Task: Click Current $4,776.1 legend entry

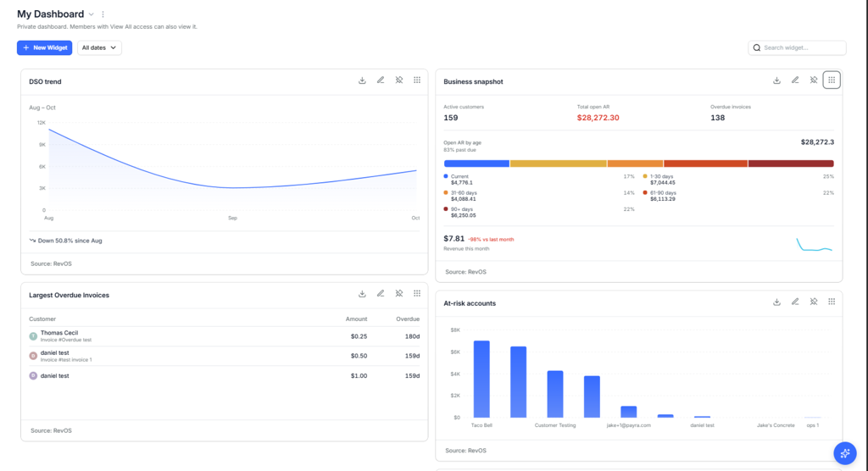Action: click(459, 180)
